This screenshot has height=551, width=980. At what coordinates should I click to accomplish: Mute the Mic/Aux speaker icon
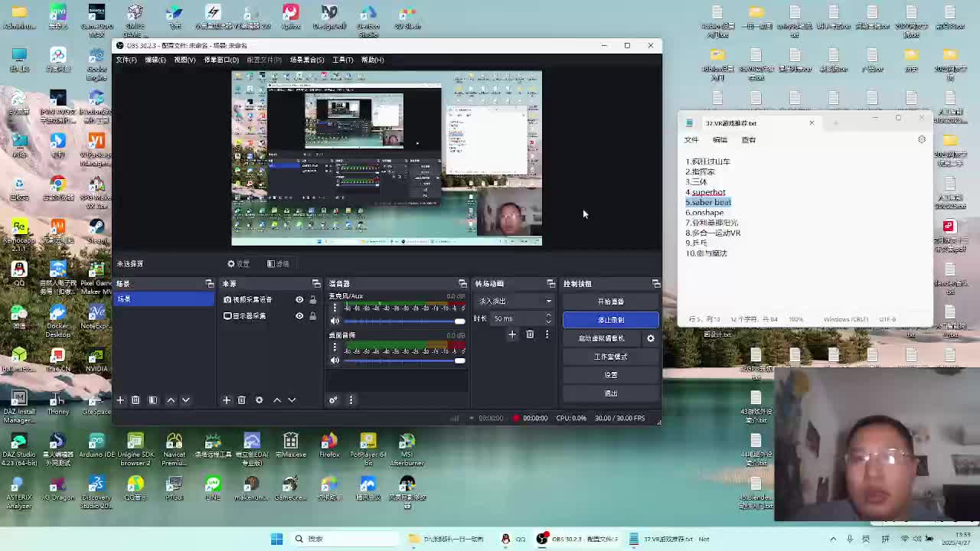[x=335, y=321]
